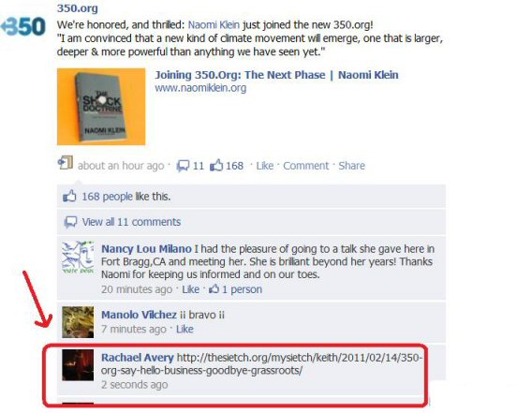Click the thumbs-up icon next to '1 person'

[x=214, y=289]
